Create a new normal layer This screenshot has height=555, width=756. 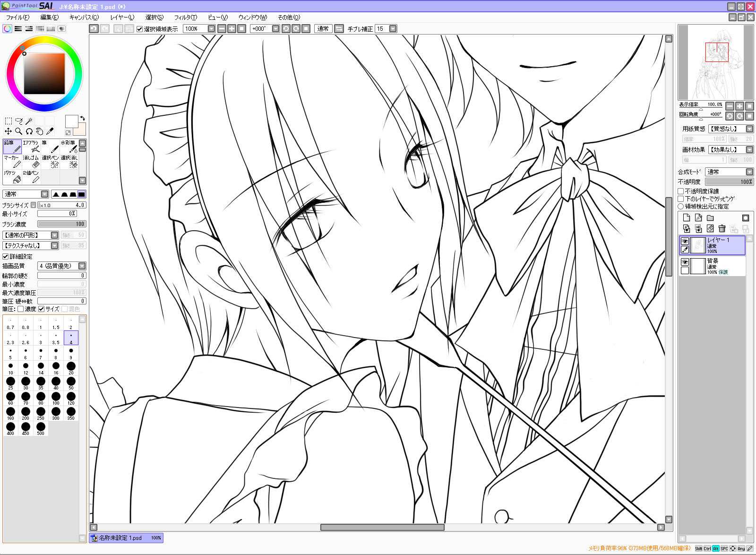point(687,217)
